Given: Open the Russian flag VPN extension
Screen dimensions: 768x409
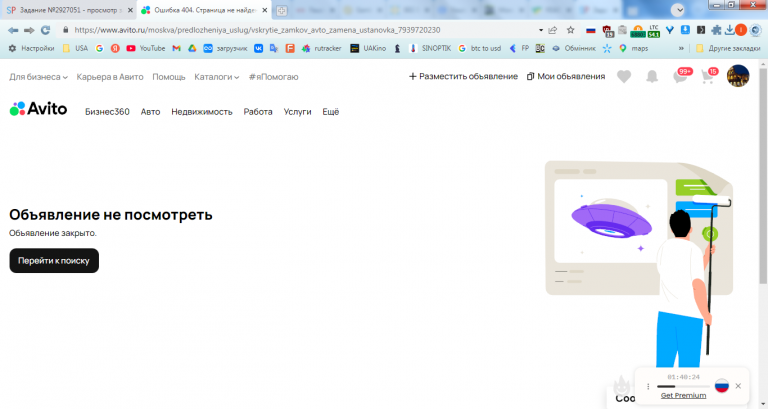Looking at the screenshot, I should pyautogui.click(x=591, y=30).
